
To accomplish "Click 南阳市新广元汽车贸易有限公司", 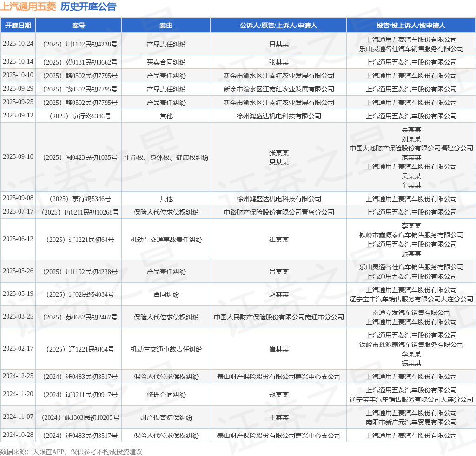I will pos(411,422).
